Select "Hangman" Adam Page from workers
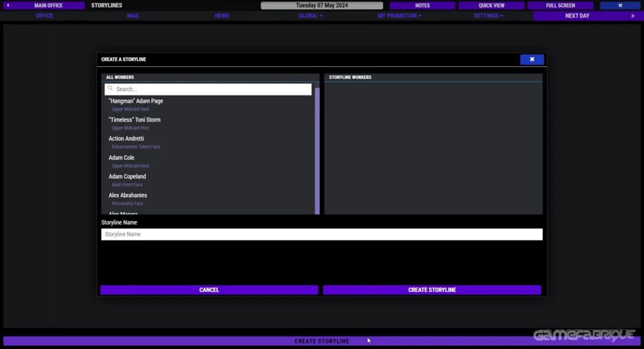The image size is (644, 349). tap(136, 101)
